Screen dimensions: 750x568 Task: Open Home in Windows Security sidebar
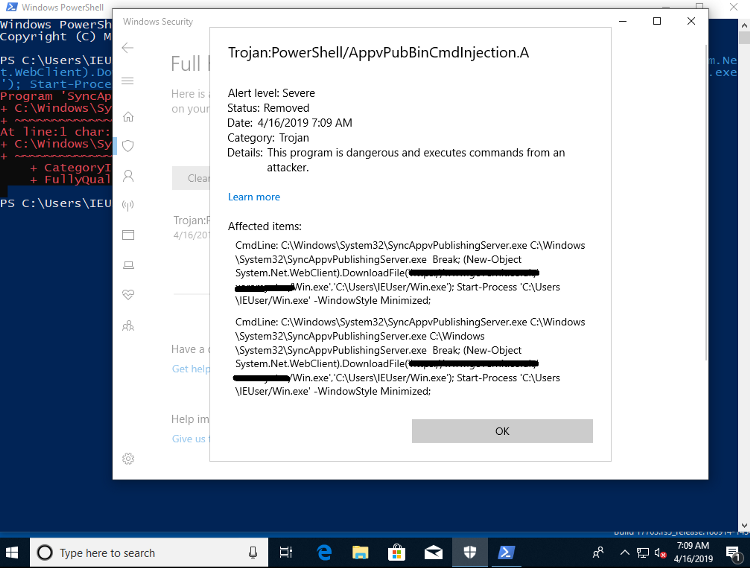click(x=128, y=117)
